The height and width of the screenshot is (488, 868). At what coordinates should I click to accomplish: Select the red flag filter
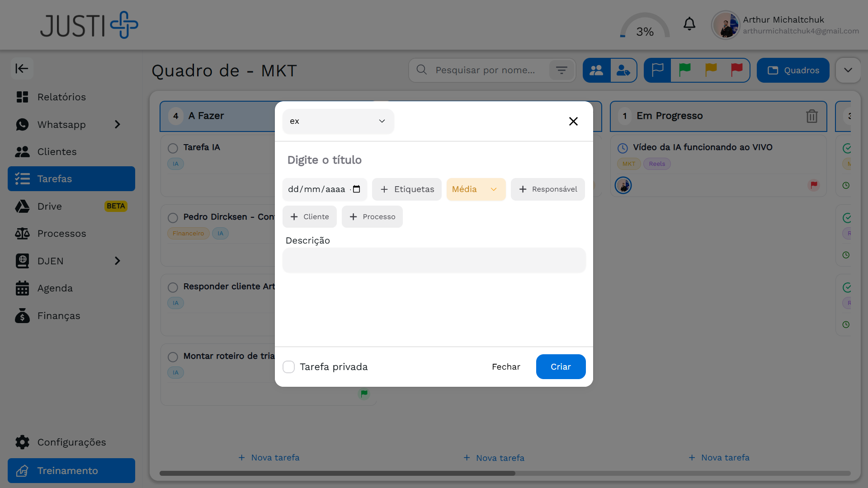[736, 70]
